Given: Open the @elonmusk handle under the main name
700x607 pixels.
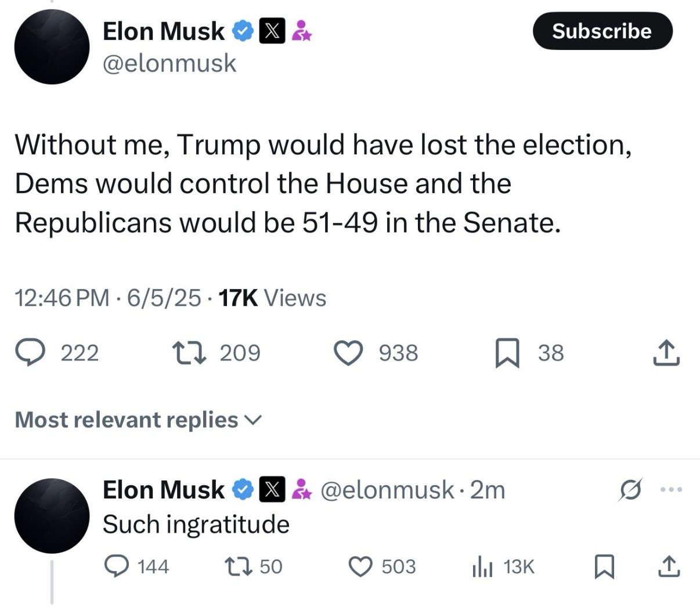Looking at the screenshot, I should click(169, 63).
